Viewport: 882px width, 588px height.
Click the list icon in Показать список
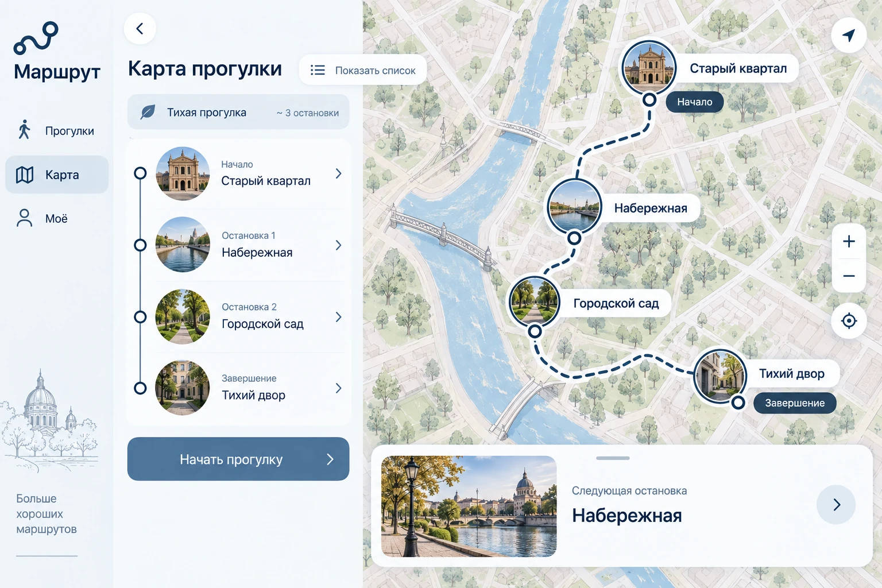(318, 70)
